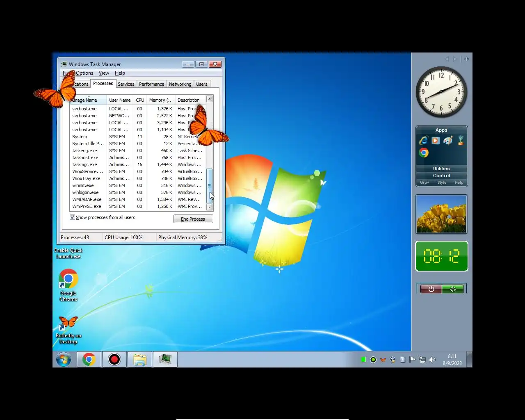Open Windows Media Player icon in Apps gadget
Viewport: 525px width, 420px height.
(436, 141)
